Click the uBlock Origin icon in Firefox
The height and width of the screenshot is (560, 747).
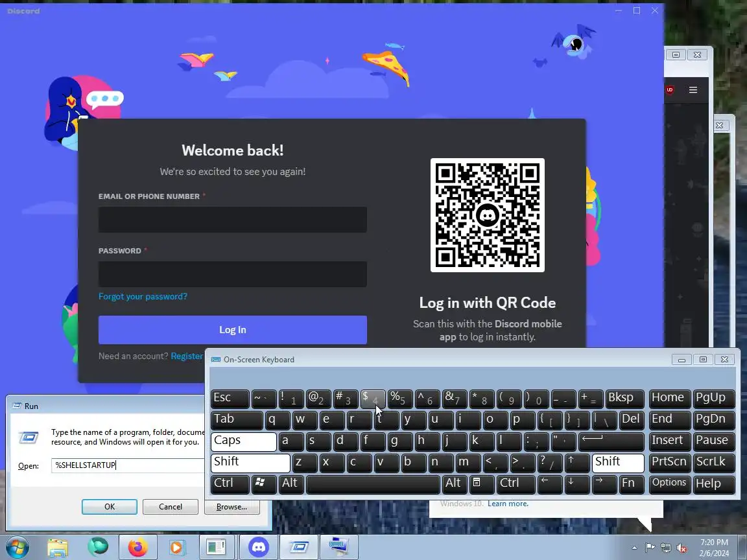(x=670, y=90)
